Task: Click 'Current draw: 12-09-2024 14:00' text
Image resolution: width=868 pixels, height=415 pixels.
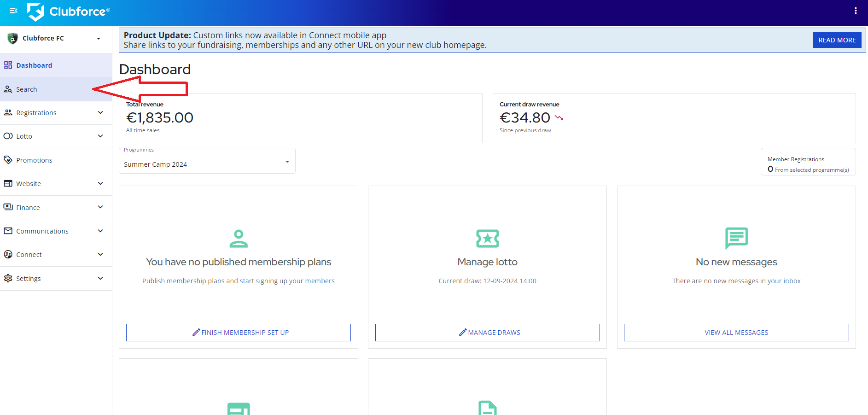Action: pos(488,281)
